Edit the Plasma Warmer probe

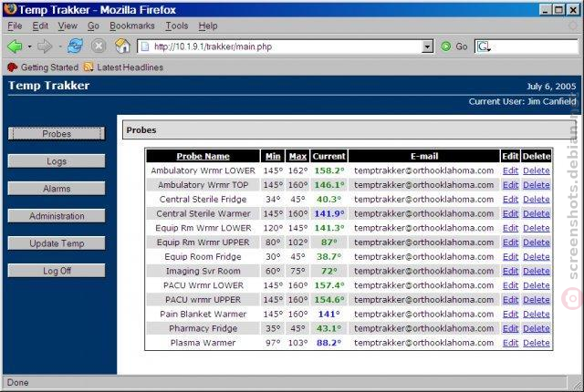[x=510, y=343]
